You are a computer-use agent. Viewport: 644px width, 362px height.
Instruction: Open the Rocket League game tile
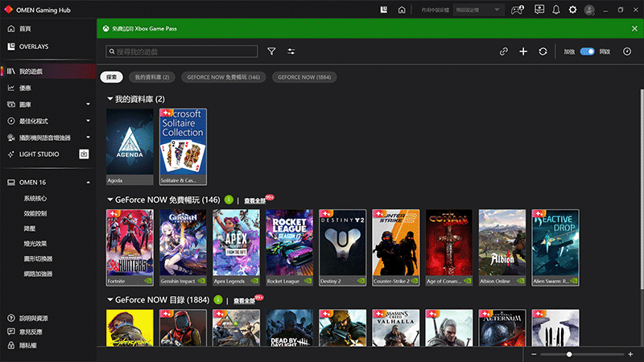coord(289,248)
